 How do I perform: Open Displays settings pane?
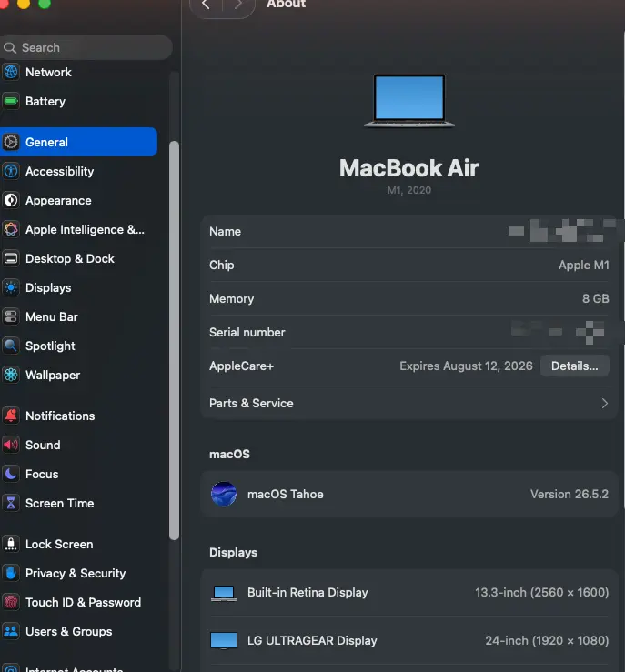(79, 287)
